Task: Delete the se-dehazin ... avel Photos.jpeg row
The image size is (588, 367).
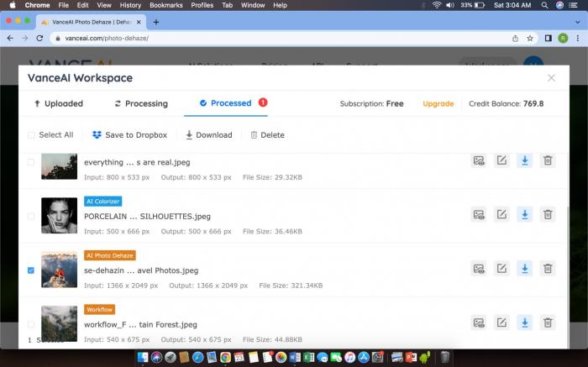Action: (x=548, y=269)
